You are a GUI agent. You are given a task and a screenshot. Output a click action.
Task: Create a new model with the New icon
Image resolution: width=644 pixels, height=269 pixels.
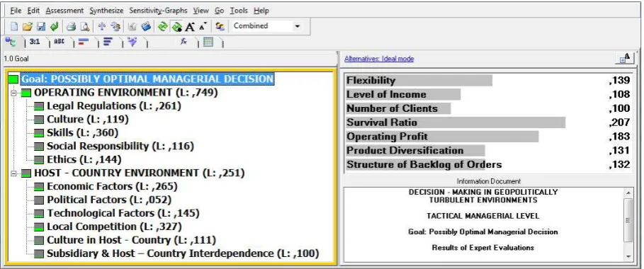click(x=14, y=26)
